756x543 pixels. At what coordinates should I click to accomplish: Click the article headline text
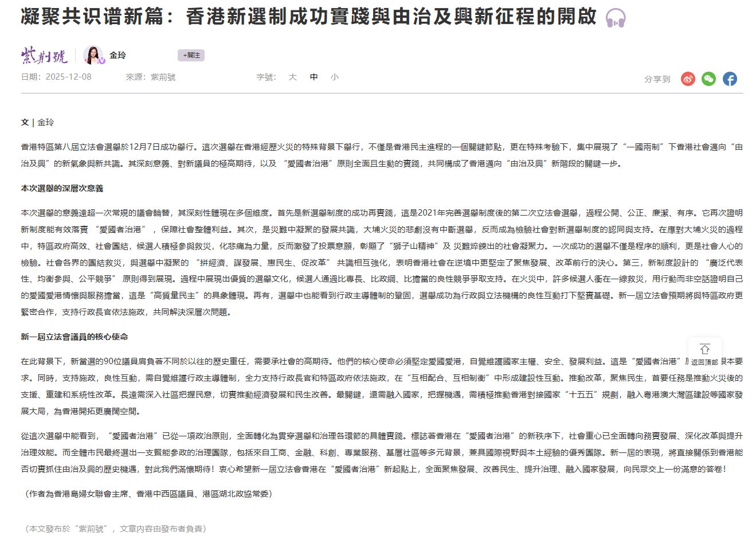pyautogui.click(x=308, y=17)
